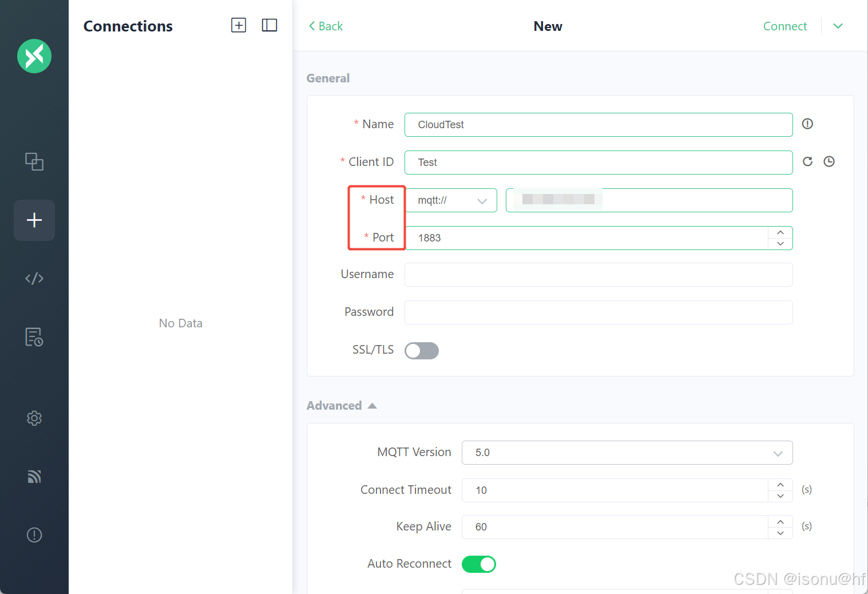The image size is (868, 594).
Task: Click the Connect button
Action: click(x=784, y=26)
